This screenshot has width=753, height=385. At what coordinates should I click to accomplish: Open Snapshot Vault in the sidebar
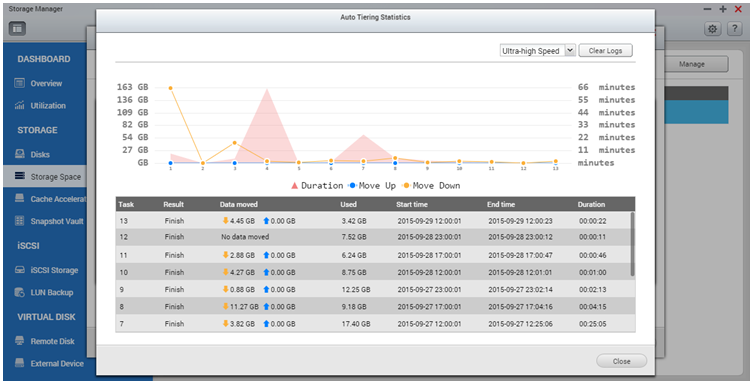(x=57, y=221)
